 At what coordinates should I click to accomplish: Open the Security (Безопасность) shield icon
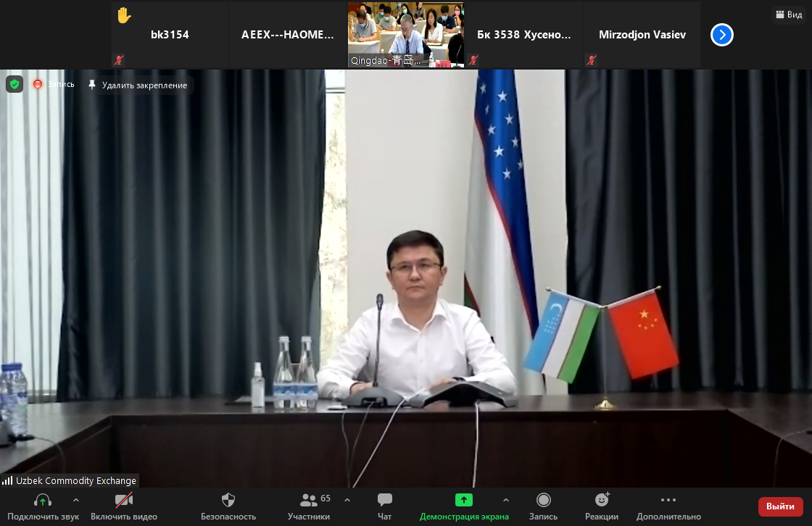pyautogui.click(x=228, y=501)
